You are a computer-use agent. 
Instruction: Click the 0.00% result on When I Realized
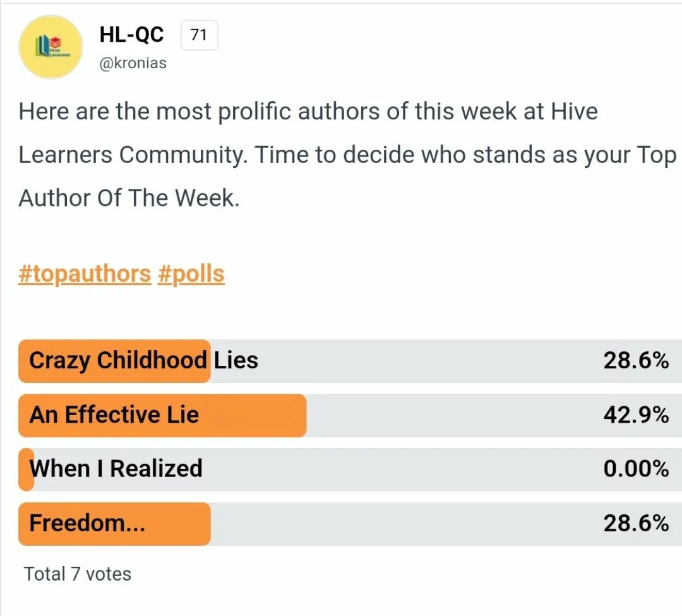click(636, 469)
